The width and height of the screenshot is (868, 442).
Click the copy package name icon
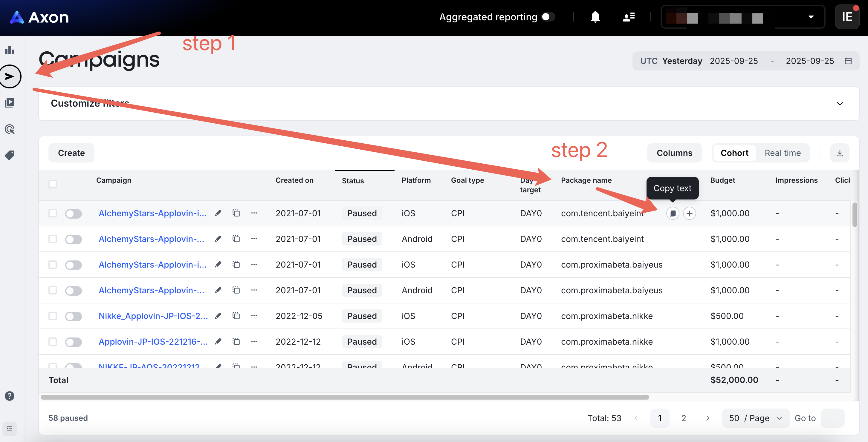tap(672, 214)
